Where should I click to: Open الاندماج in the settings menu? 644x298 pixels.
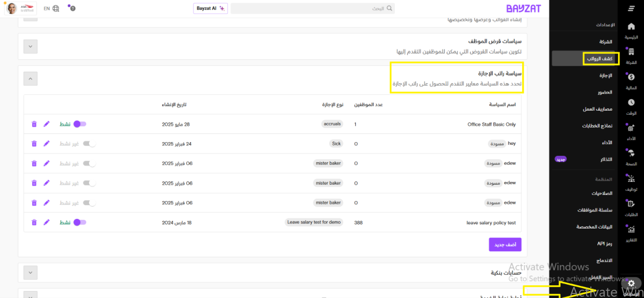pos(604,261)
